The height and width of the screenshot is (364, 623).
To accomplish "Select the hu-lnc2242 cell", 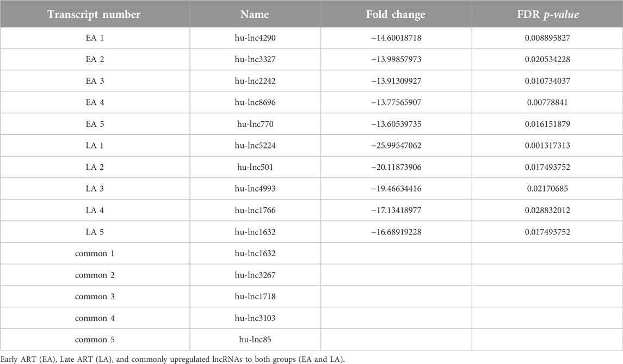I will click(x=255, y=81).
